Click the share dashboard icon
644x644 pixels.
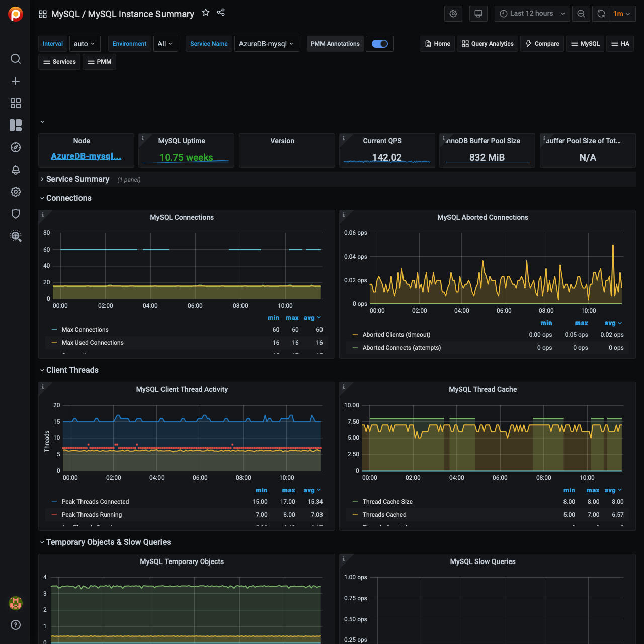point(221,13)
